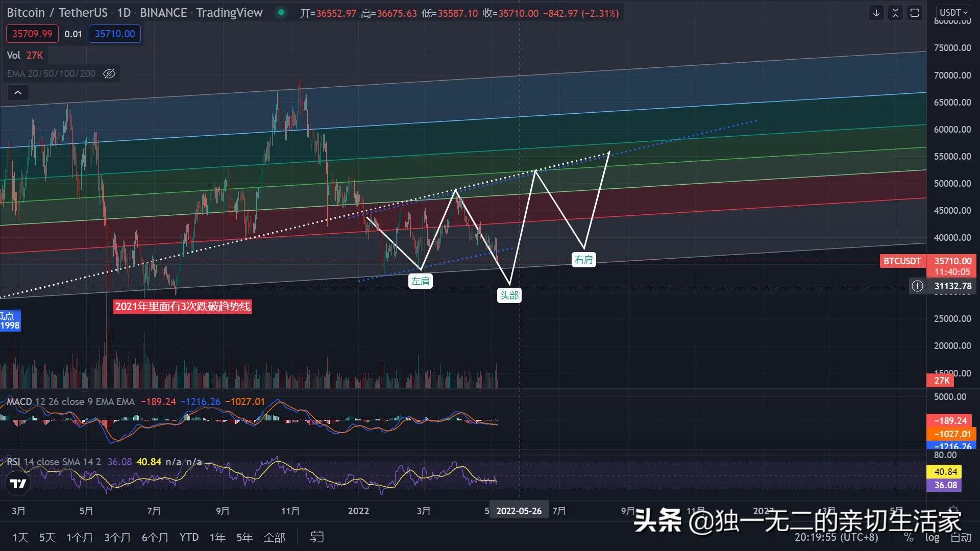Screen dimensions: 980x551
Task: Collapse the legend with the chevron arrow
Action: click(18, 92)
